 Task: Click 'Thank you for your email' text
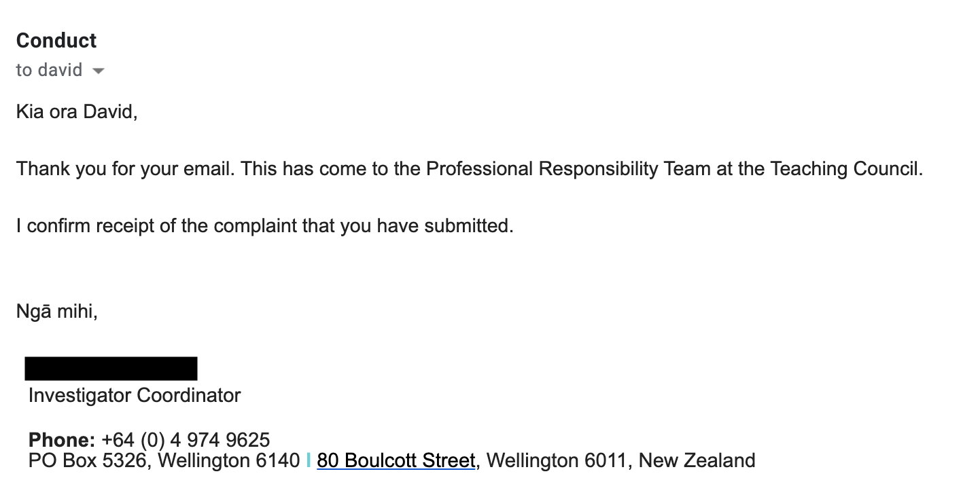(125, 168)
